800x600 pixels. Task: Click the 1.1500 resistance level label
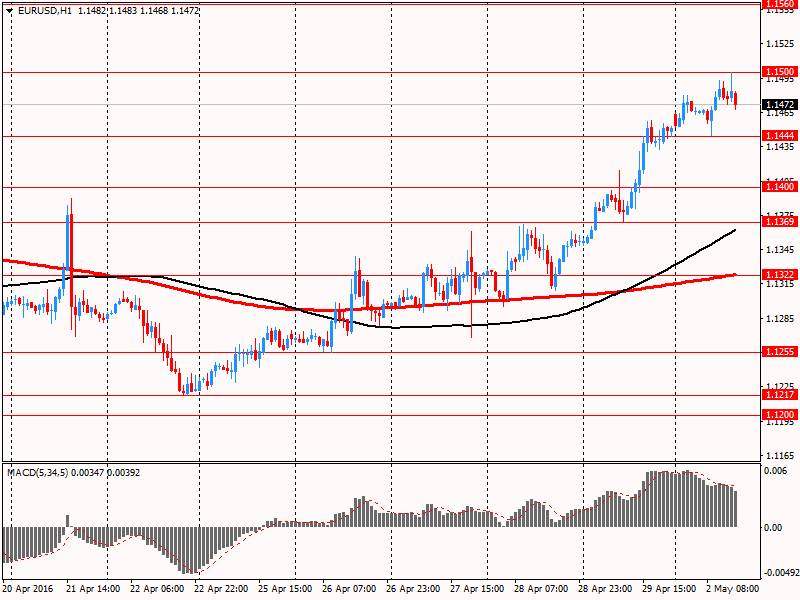pos(780,72)
